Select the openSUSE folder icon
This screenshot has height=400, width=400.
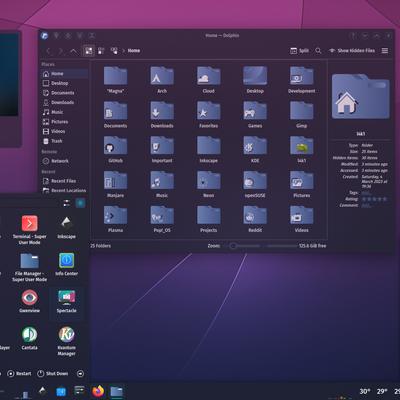click(255, 180)
